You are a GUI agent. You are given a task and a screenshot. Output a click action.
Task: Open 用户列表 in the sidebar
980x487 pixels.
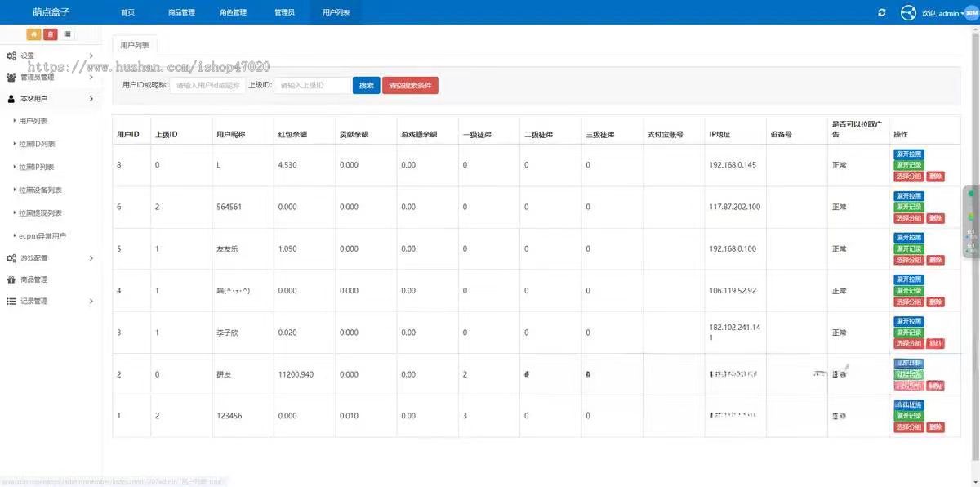point(33,121)
